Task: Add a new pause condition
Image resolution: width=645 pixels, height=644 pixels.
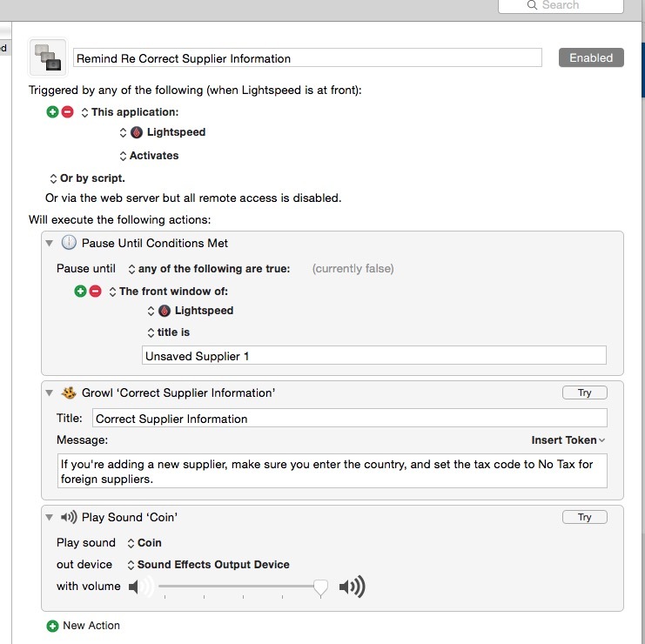Action: coord(80,292)
